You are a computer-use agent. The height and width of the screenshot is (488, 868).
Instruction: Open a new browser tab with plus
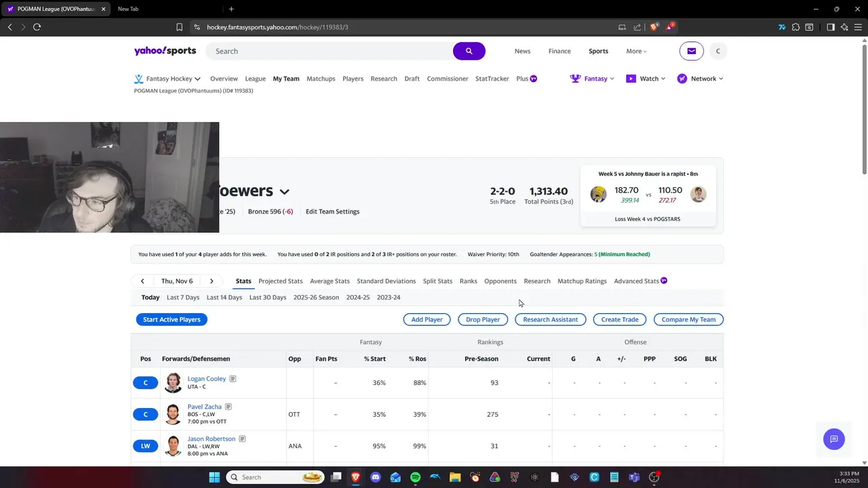point(231,9)
